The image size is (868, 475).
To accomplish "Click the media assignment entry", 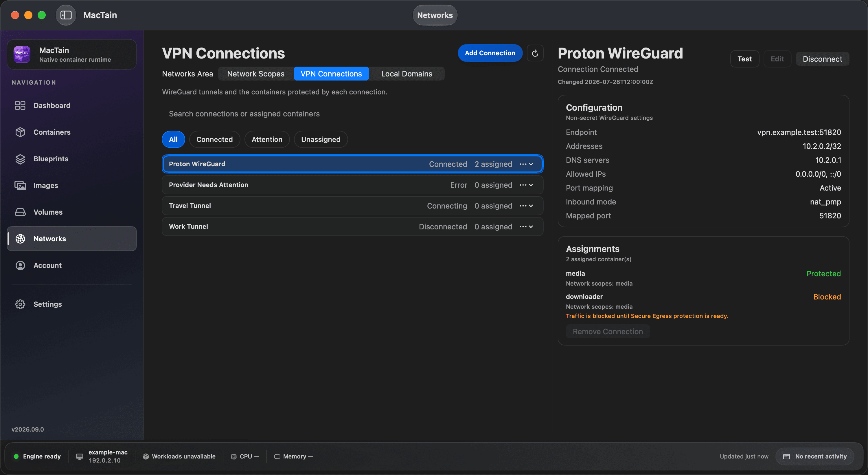I will click(x=703, y=278).
